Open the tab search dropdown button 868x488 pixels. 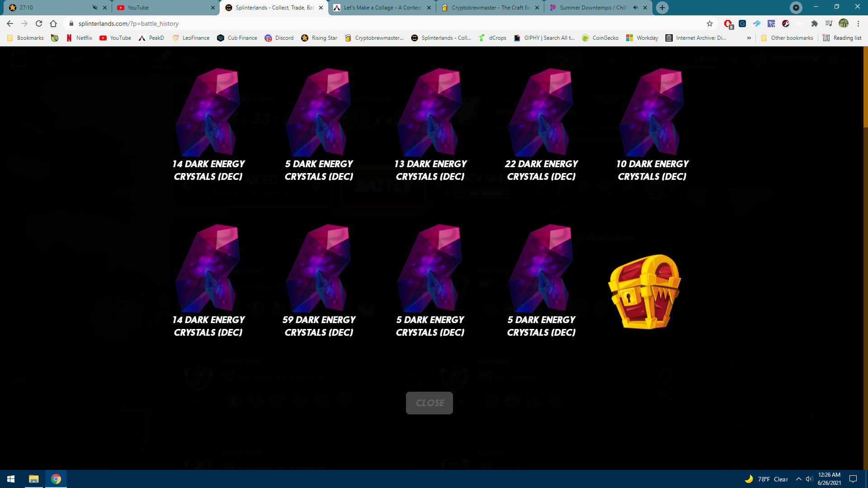click(x=796, y=7)
